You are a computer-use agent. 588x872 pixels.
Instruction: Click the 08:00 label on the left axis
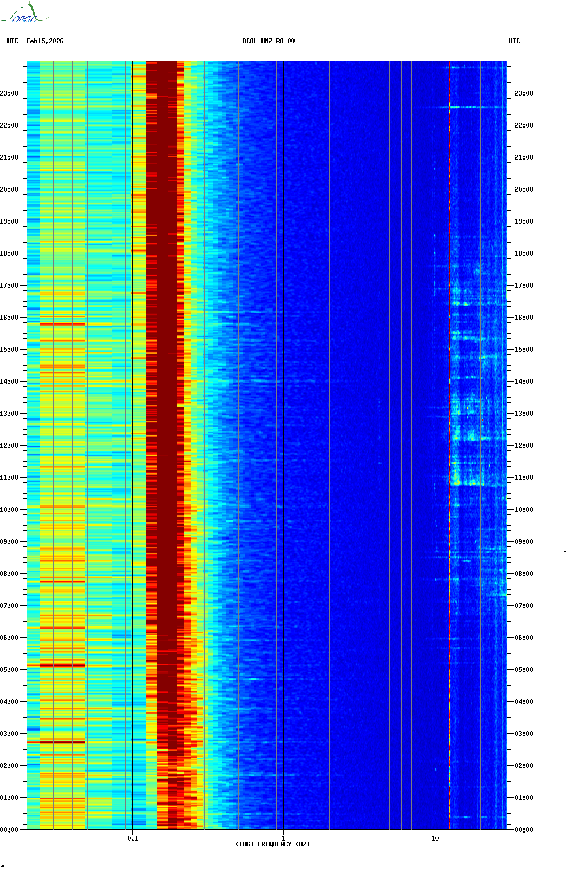coord(9,574)
